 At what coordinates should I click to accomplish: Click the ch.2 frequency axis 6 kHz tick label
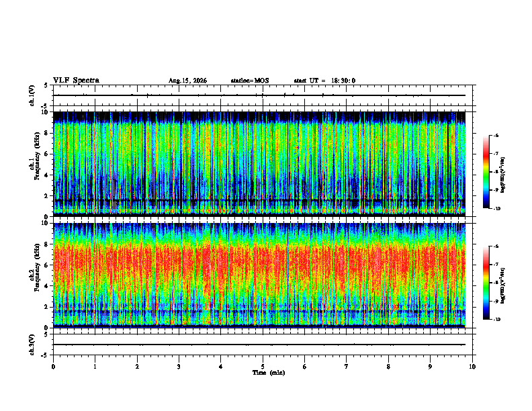(47, 265)
